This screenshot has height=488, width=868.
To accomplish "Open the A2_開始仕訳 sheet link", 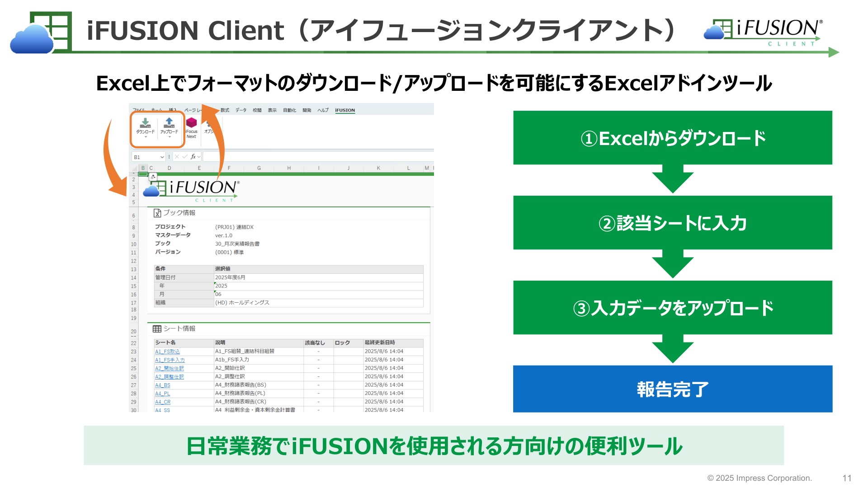I will click(x=170, y=369).
